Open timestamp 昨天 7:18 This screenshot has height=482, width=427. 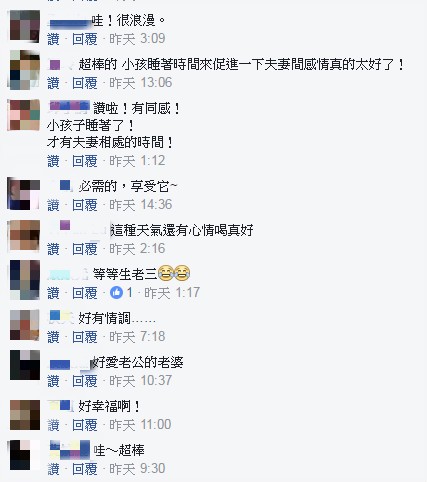point(137,337)
